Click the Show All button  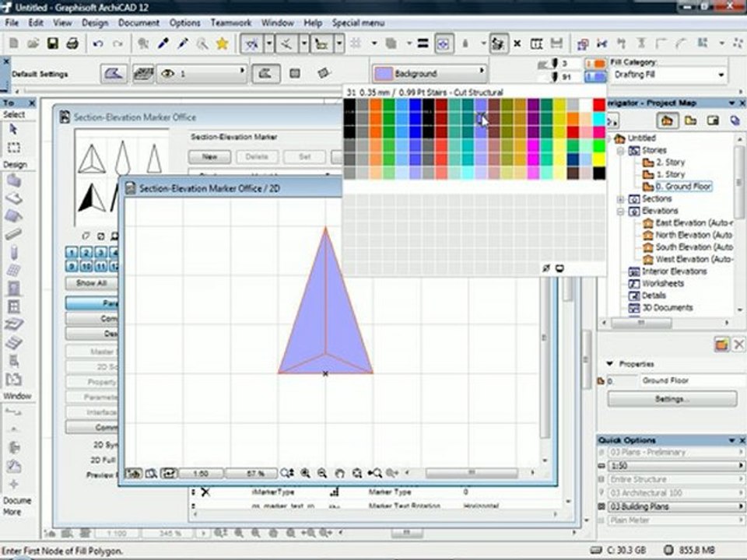click(x=91, y=283)
